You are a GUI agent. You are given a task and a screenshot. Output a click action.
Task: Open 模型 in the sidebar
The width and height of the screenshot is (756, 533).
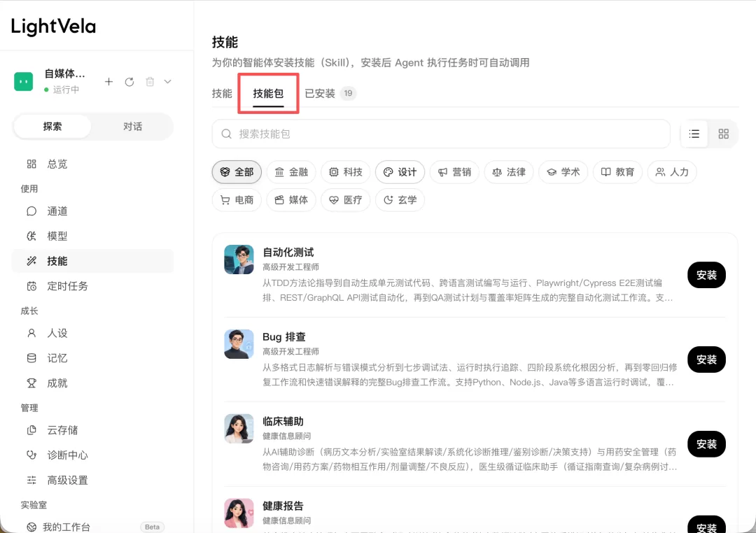pos(92,236)
